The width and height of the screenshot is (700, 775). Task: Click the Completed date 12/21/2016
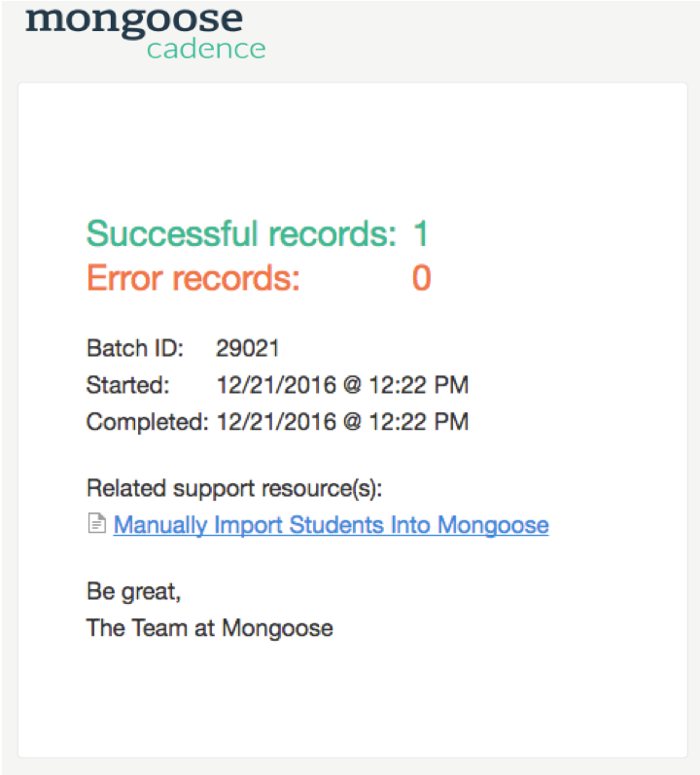point(276,422)
